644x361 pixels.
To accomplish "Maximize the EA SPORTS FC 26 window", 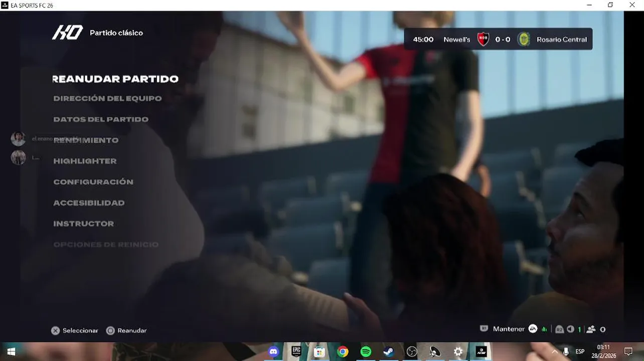I will click(x=610, y=5).
